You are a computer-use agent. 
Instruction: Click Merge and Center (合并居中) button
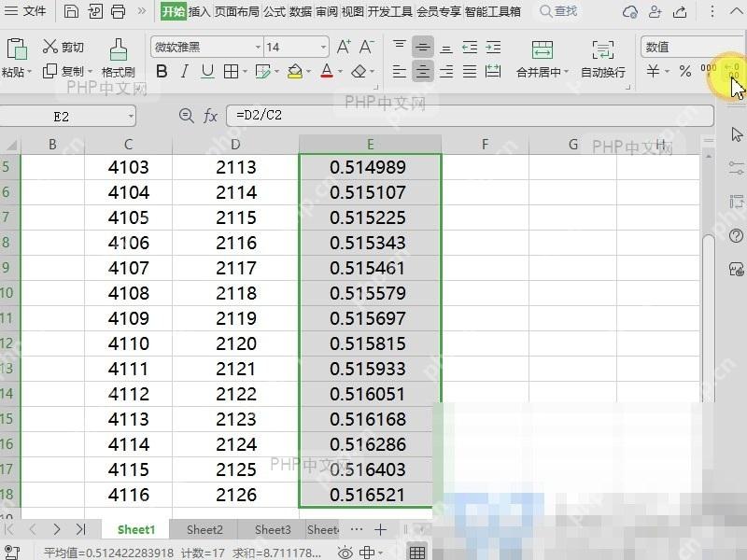pos(543,58)
